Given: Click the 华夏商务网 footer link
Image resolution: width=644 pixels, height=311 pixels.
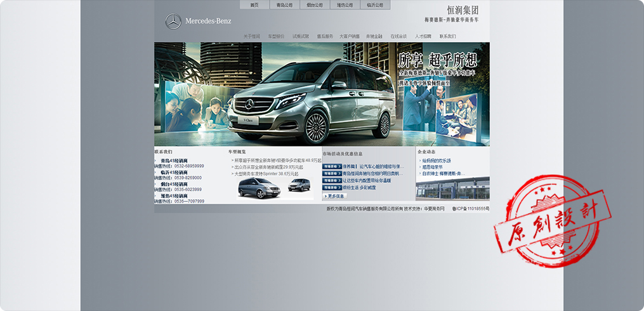Looking at the screenshot, I should click(434, 209).
